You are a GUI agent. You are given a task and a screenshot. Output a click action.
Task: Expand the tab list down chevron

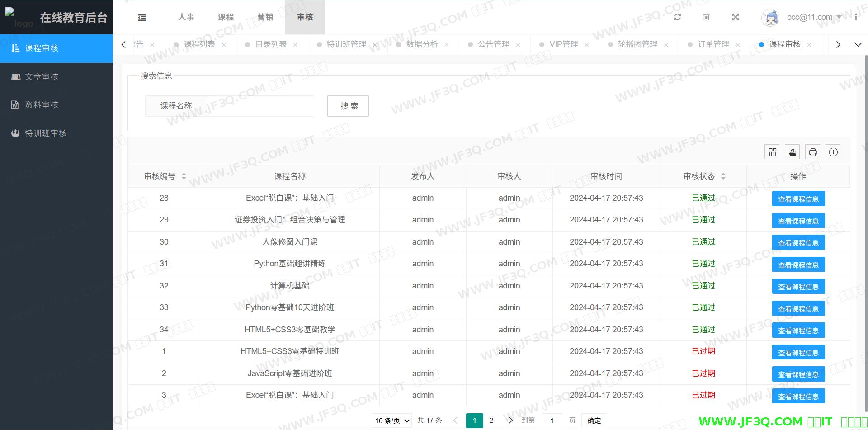(858, 44)
